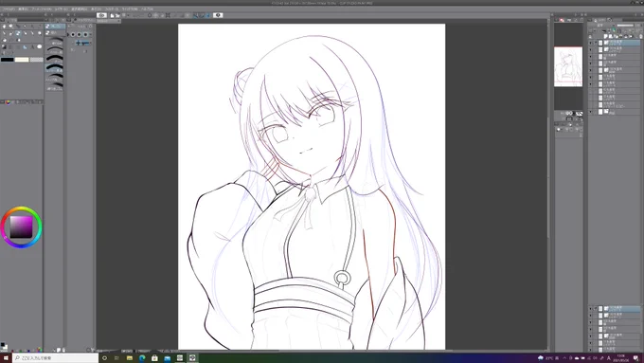The width and height of the screenshot is (644, 363).
Task: Collapse the tool palette with its double-arrow button
Action: 2,14
